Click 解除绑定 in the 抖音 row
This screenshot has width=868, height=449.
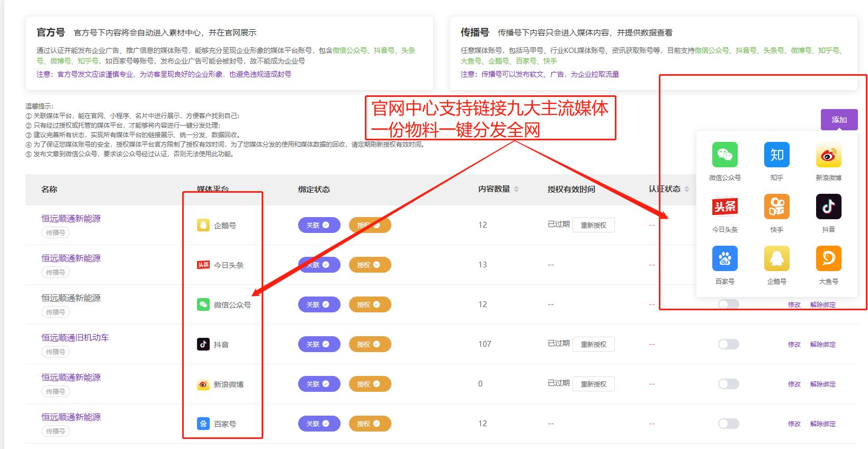823,345
